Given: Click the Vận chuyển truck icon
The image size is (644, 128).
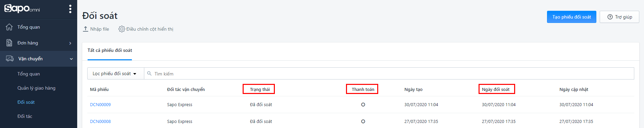Looking at the screenshot, I should (x=10, y=59).
